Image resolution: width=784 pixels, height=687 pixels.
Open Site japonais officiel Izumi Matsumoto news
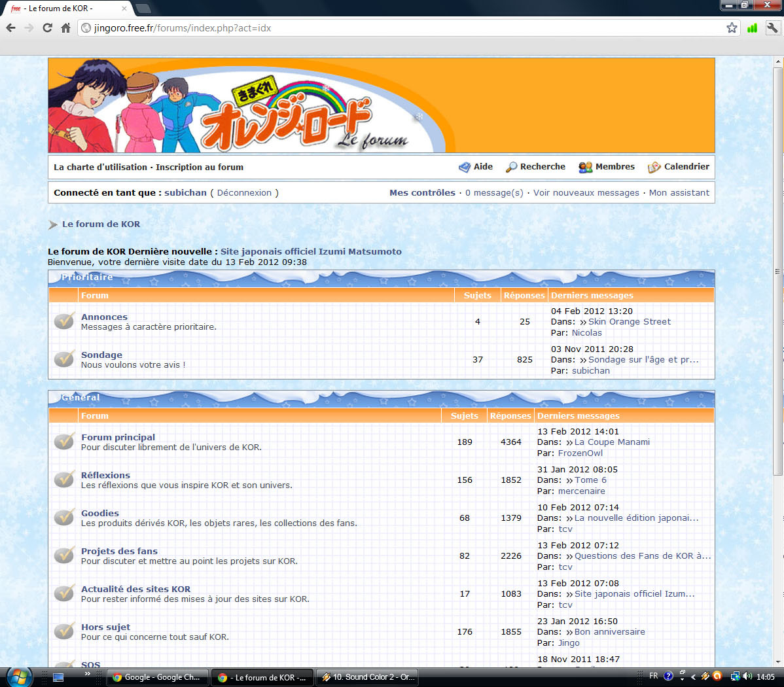tap(311, 251)
